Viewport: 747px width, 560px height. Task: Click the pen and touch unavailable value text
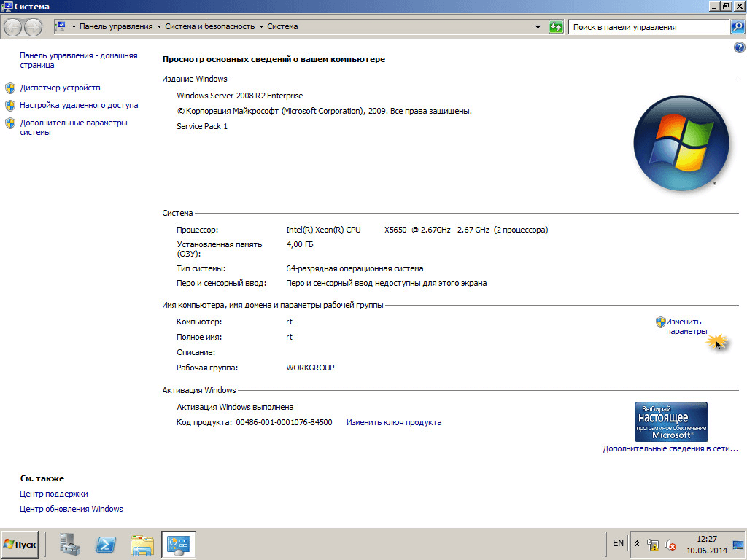tap(387, 284)
